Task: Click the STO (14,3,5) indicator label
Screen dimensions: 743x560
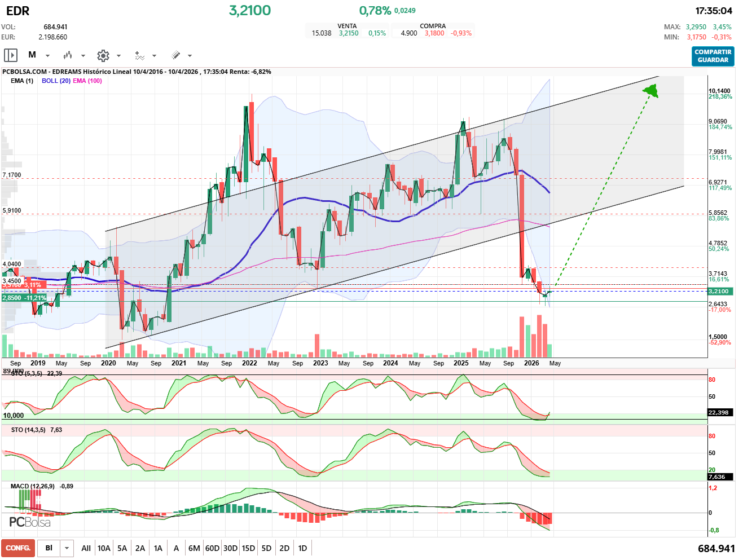Action: click(x=28, y=430)
